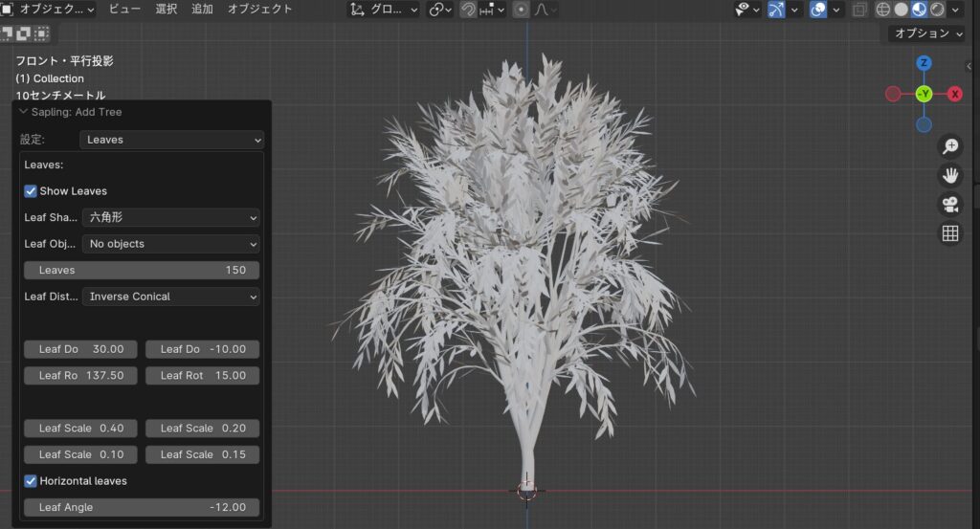Open Leaf Distribution dropdown showing Inverse Conical
Viewport: 980px width, 529px height.
pos(171,297)
